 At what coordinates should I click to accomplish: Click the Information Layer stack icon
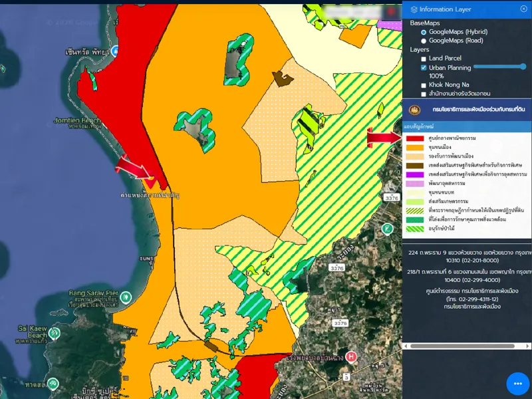[414, 9]
